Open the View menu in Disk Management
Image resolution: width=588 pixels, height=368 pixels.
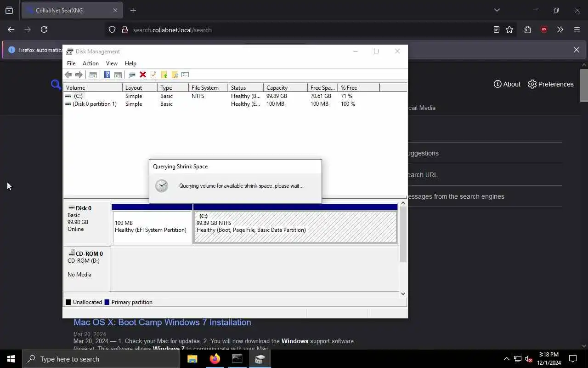[112, 63]
